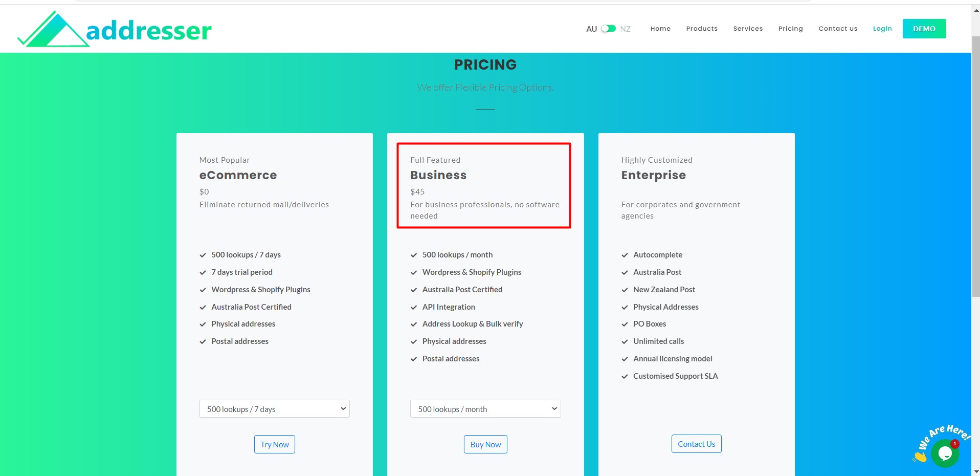Viewport: 980px width, 476px height.
Task: Open the Pricing nav link
Action: click(x=790, y=29)
